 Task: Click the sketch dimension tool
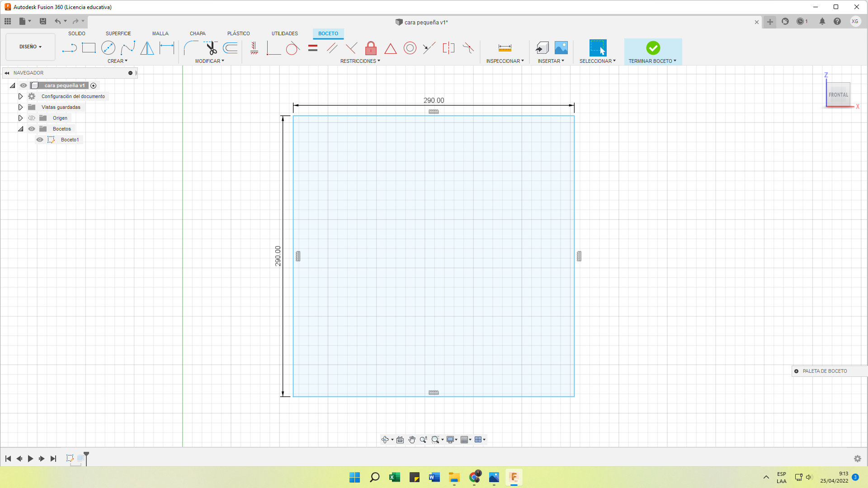coord(167,48)
